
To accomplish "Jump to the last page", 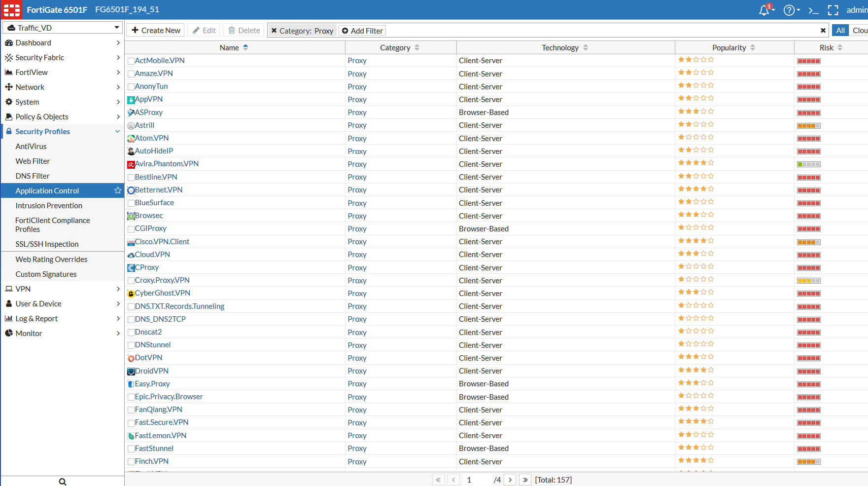I will click(x=525, y=480).
